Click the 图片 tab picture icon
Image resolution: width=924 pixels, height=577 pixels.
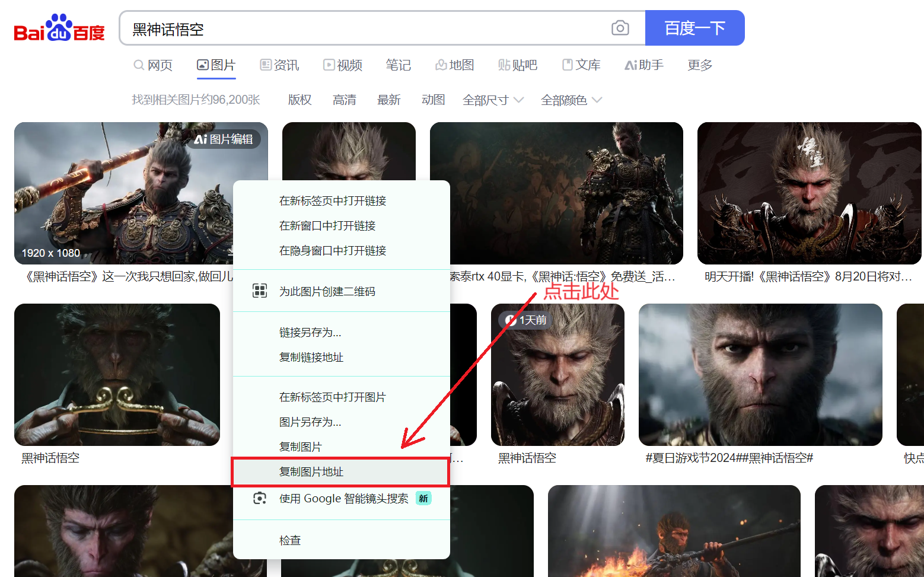(x=203, y=65)
